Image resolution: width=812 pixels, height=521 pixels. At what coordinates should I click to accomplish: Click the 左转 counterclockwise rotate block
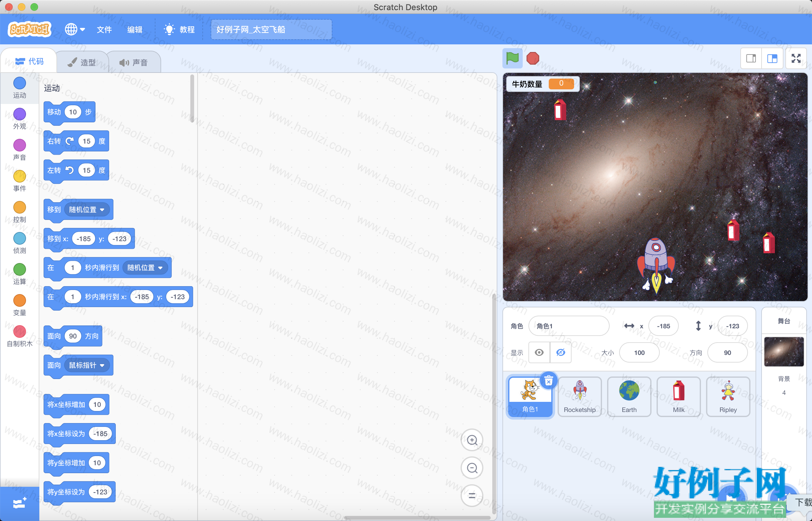76,170
